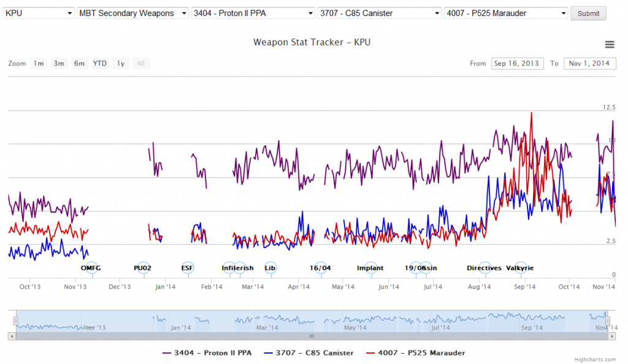Open the KPU stat dropdown
This screenshot has width=628, height=364.
38,13
